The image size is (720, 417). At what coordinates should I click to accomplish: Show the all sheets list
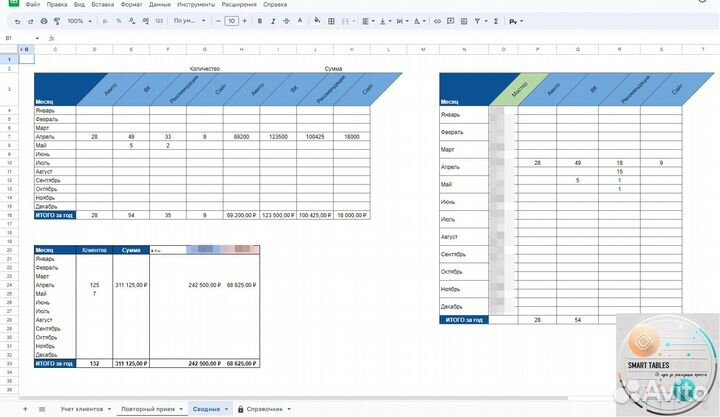[42, 409]
